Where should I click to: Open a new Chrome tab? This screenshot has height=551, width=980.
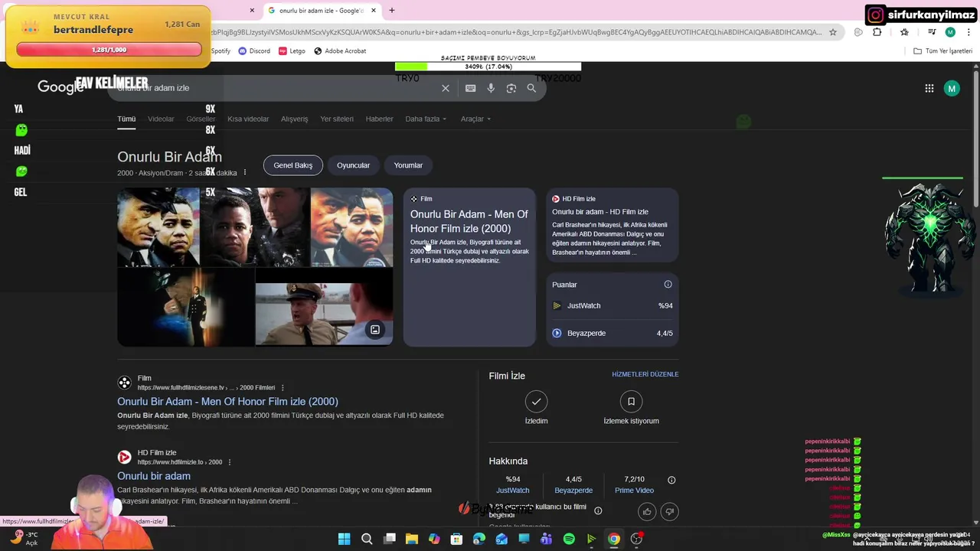point(392,11)
